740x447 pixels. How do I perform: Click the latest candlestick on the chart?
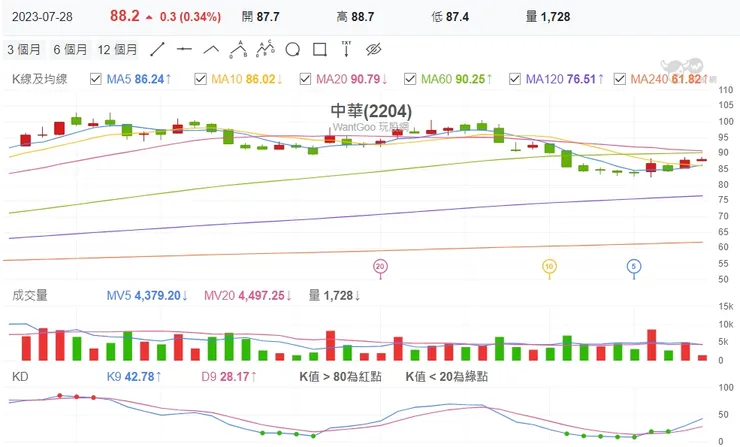coord(702,160)
